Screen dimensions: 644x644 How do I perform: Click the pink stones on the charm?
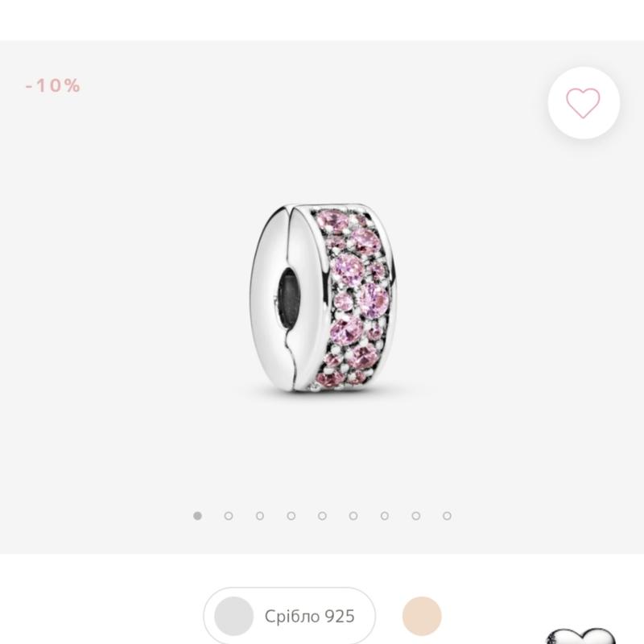356,297
